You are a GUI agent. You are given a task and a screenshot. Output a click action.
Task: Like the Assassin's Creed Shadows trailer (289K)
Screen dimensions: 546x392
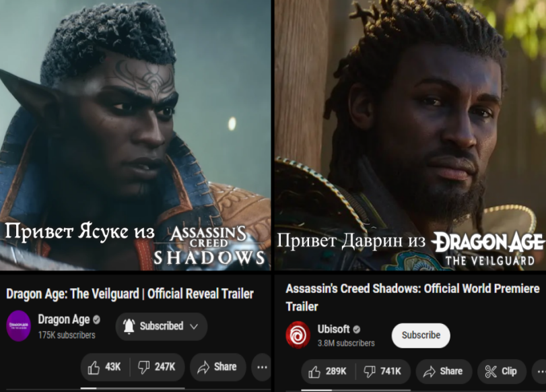point(328,371)
